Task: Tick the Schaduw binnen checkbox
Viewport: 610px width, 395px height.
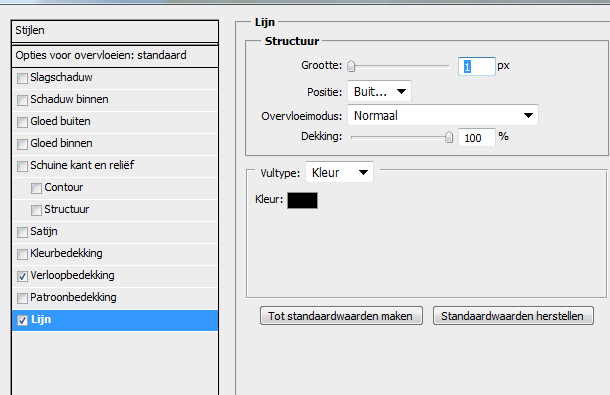Action: click(22, 100)
